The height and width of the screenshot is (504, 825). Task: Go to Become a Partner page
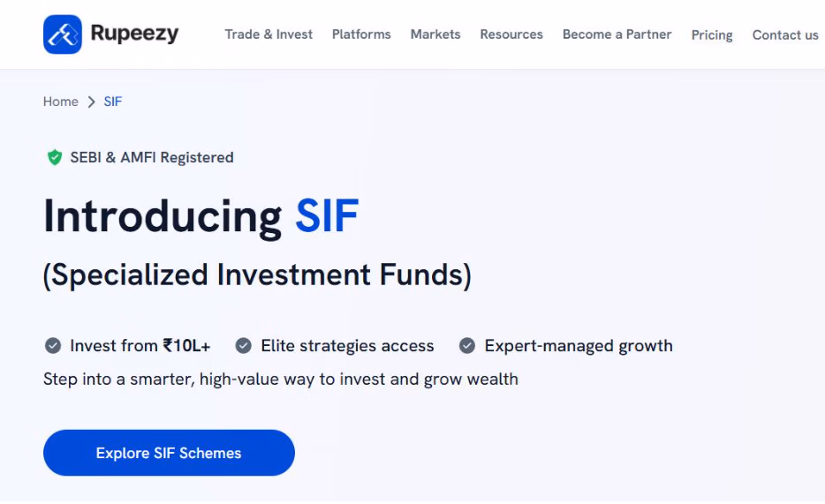pyautogui.click(x=617, y=34)
